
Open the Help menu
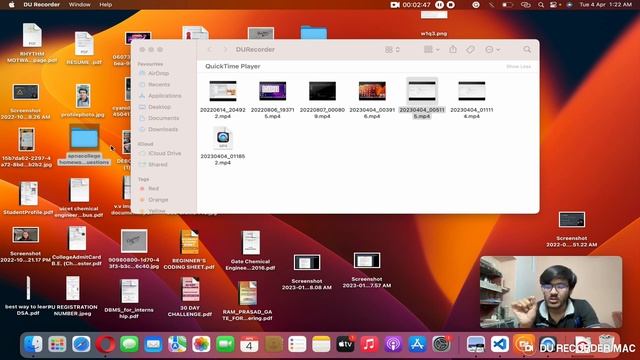(105, 4)
